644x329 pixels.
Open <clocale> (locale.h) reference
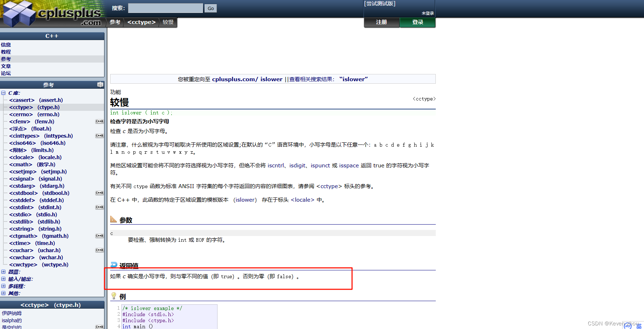tap(35, 157)
